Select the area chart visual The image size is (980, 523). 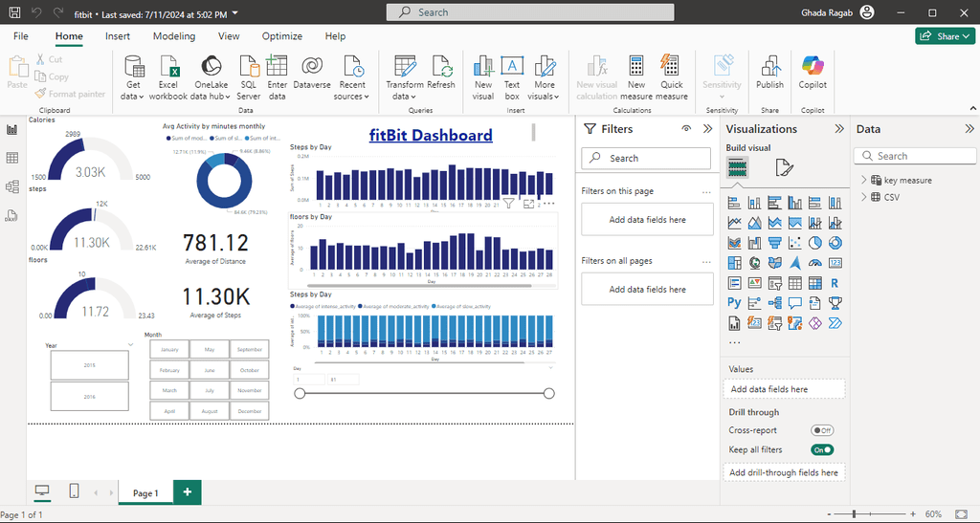pos(754,223)
